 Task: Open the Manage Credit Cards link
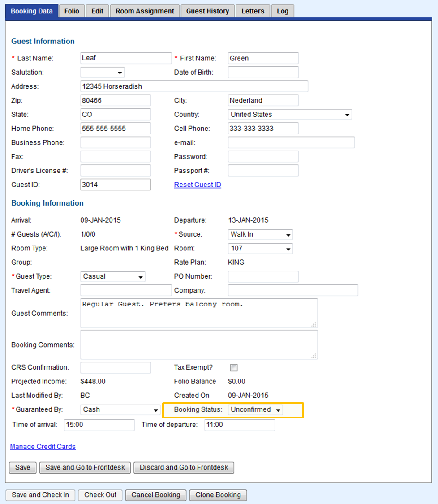[43, 447]
